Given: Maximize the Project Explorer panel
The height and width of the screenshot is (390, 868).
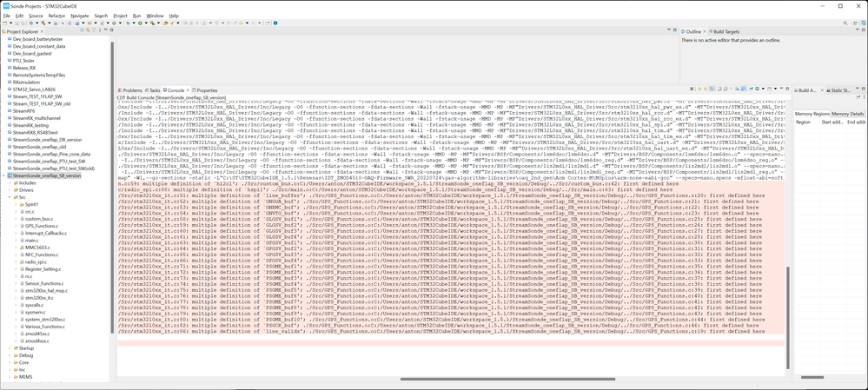Looking at the screenshot, I should 111,31.
